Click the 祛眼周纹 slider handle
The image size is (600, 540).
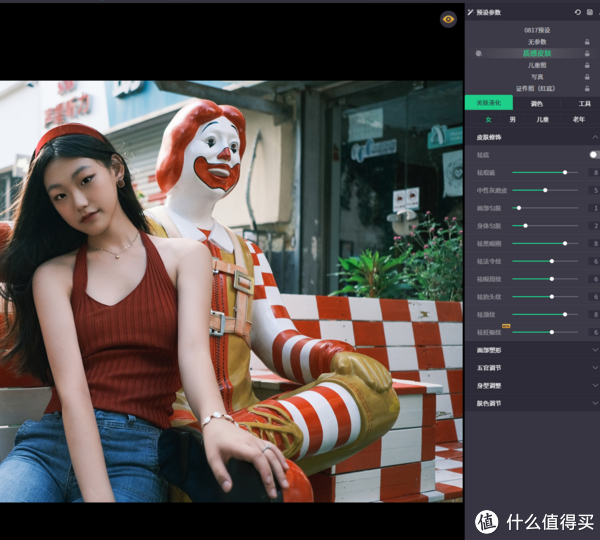552,279
